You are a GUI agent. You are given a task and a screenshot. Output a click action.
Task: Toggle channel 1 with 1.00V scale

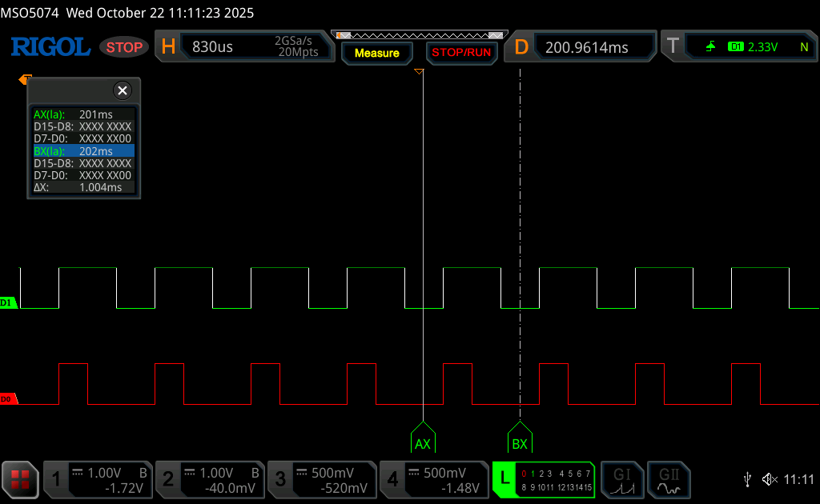(x=97, y=480)
